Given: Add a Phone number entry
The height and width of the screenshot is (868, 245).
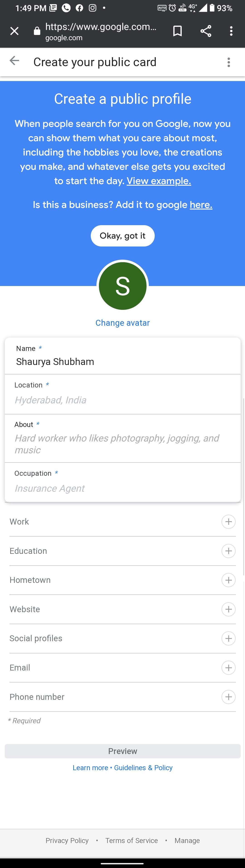Looking at the screenshot, I should pyautogui.click(x=228, y=697).
